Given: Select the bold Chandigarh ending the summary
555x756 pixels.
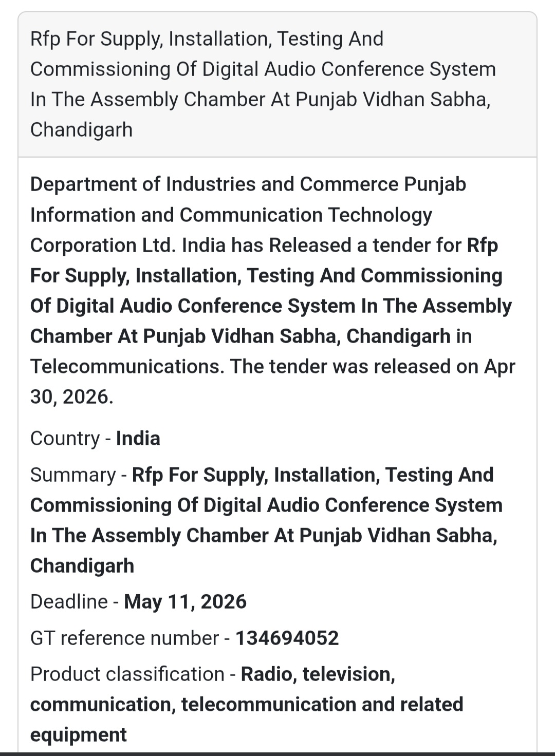Looking at the screenshot, I should (82, 566).
